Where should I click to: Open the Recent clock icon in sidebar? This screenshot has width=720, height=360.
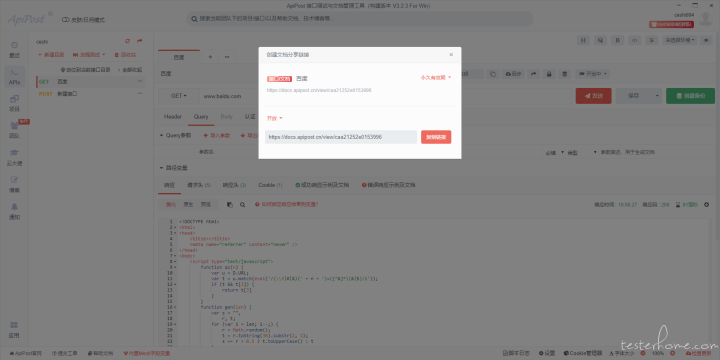coord(14,50)
